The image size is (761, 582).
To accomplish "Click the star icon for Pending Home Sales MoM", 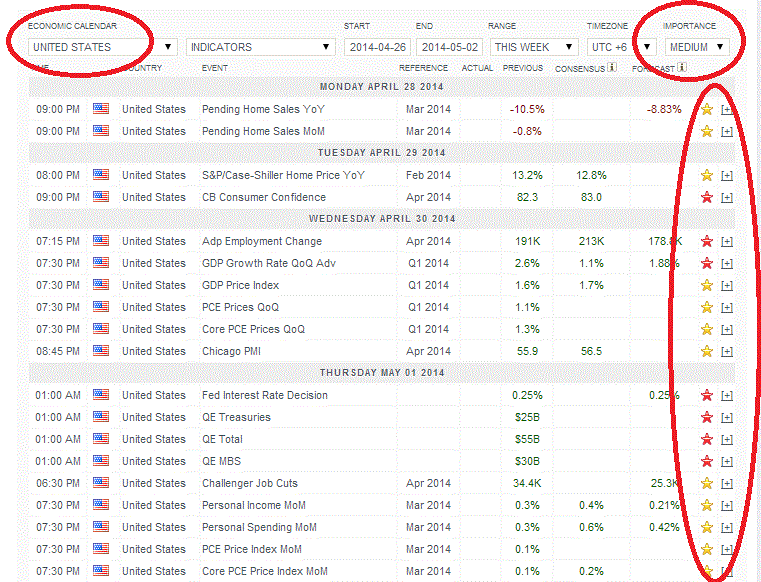I will tap(707, 131).
